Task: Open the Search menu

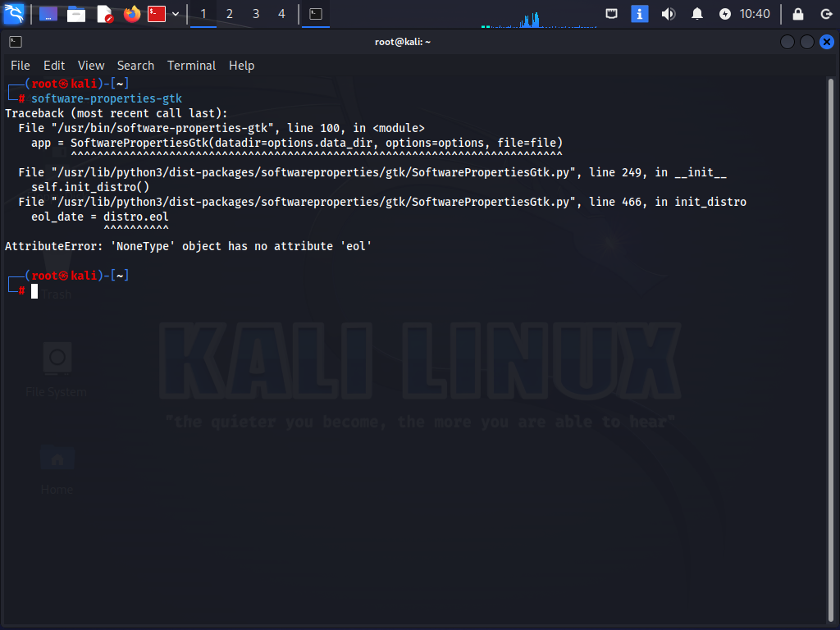Action: coord(135,66)
